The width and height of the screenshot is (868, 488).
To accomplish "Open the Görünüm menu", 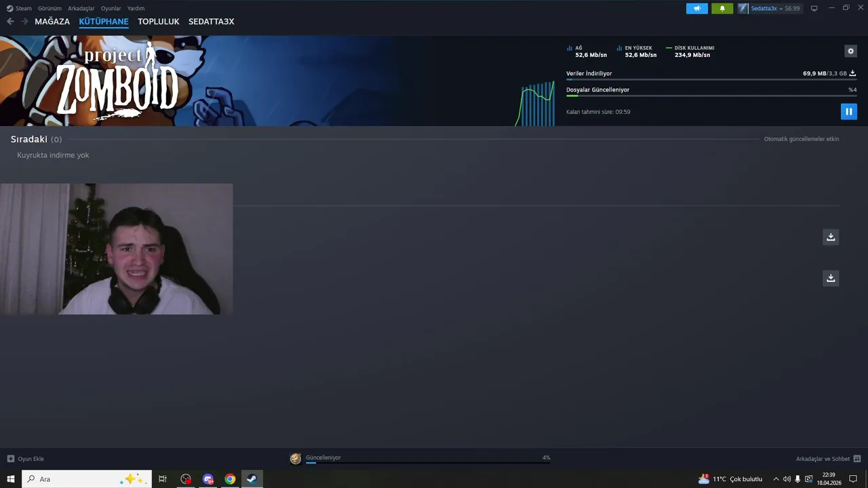I will 50,8.
